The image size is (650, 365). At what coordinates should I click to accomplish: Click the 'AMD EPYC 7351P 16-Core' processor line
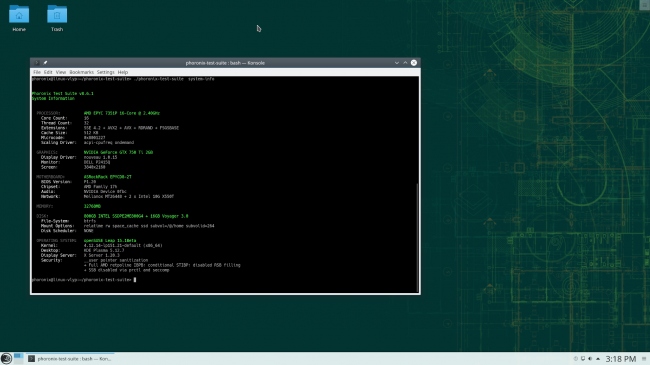[122, 113]
